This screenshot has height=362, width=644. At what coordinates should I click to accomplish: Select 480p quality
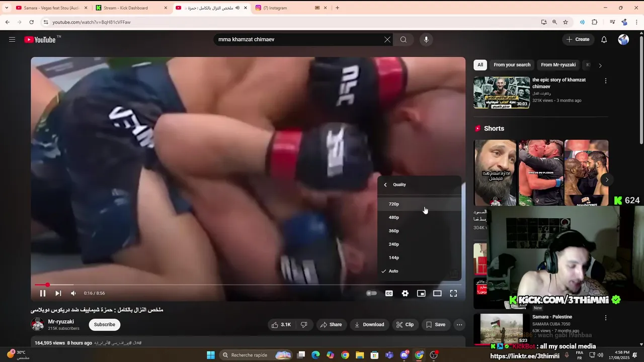click(420, 218)
